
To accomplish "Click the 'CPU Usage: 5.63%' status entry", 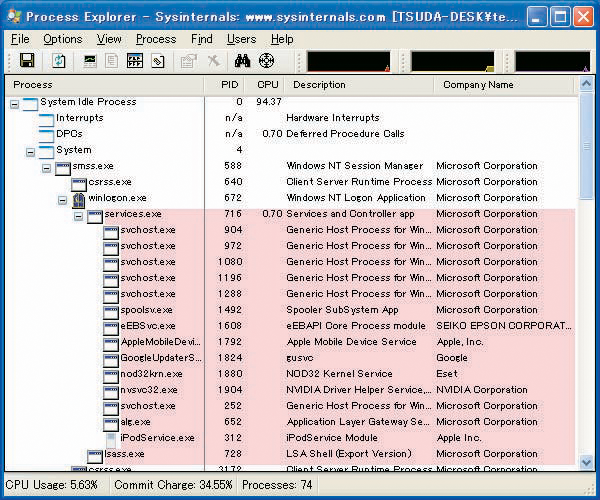I will pyautogui.click(x=52, y=485).
